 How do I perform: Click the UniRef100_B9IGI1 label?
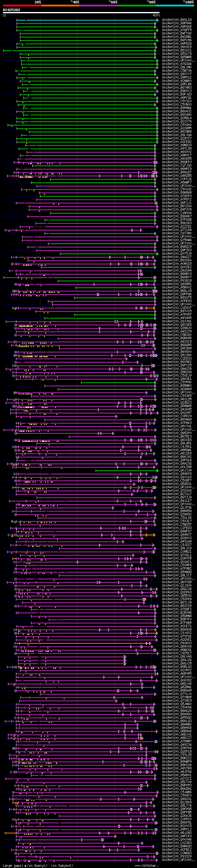pyautogui.click(x=177, y=50)
